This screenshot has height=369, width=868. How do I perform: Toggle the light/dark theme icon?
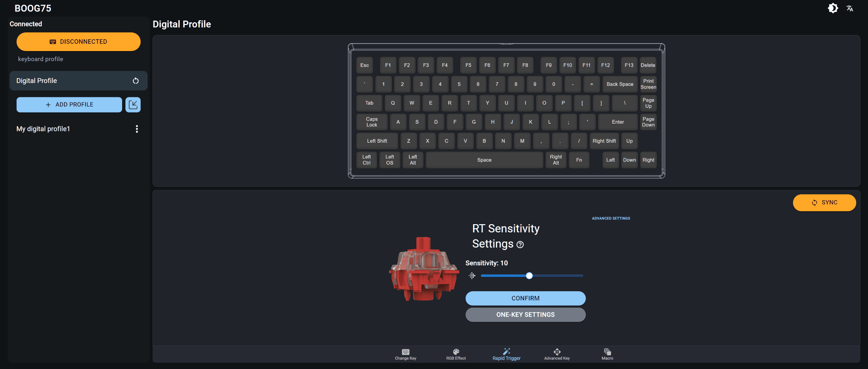833,8
